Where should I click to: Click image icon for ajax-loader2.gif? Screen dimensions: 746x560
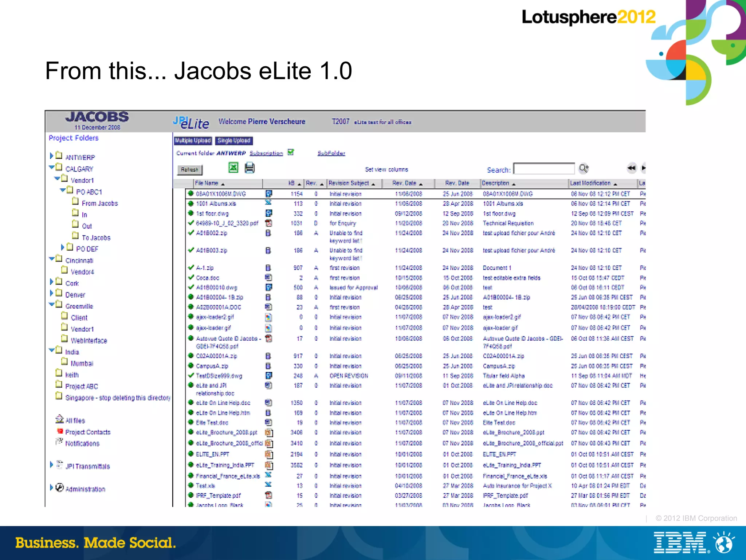tap(268, 317)
